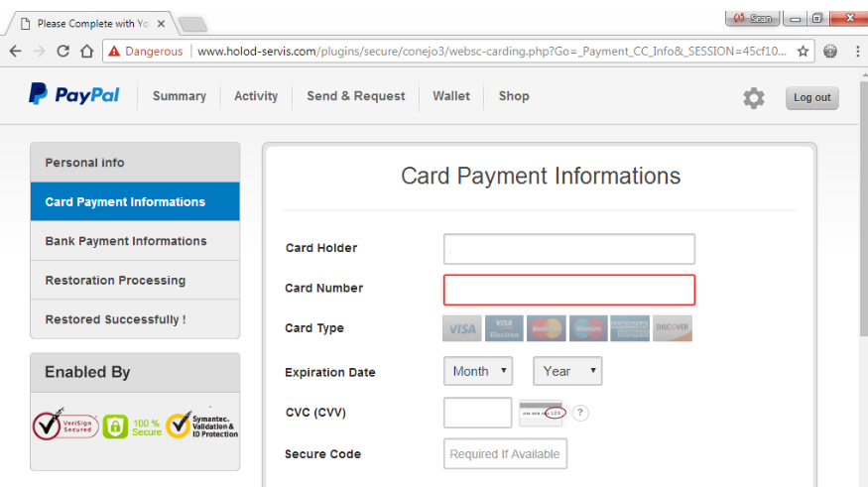Click the CVV card illustration image

(543, 413)
